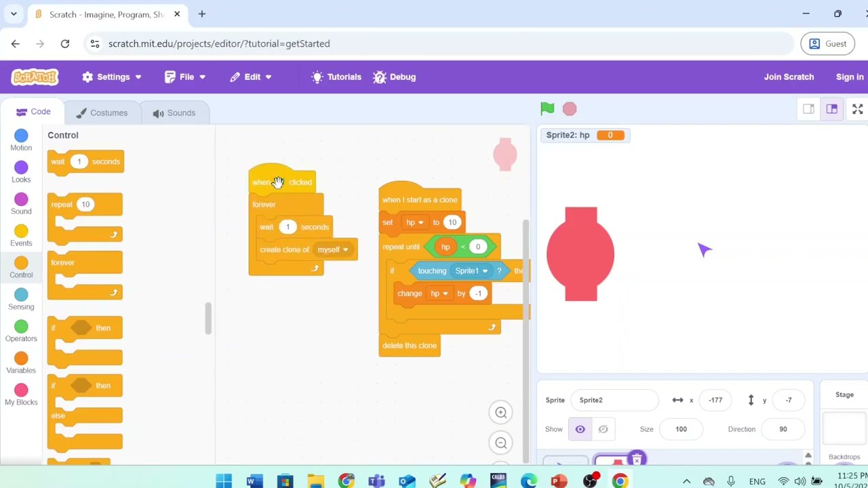Select the Control block category
This screenshot has width=868, height=488.
click(x=21, y=268)
